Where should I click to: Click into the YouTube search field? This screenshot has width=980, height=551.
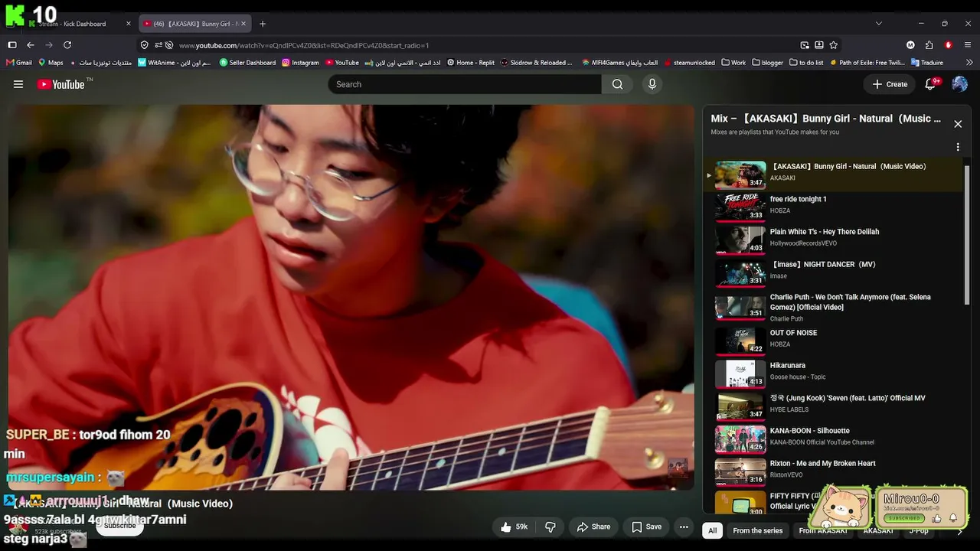coord(465,84)
